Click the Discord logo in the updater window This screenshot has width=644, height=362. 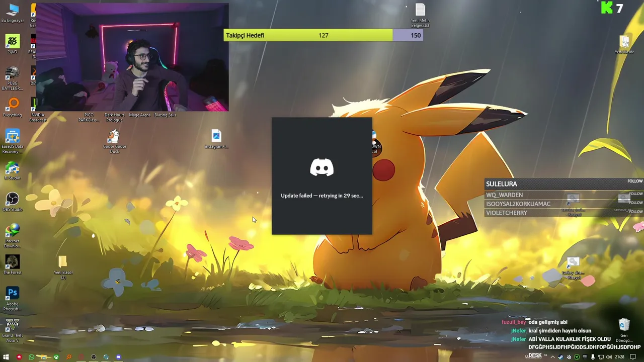tap(322, 167)
